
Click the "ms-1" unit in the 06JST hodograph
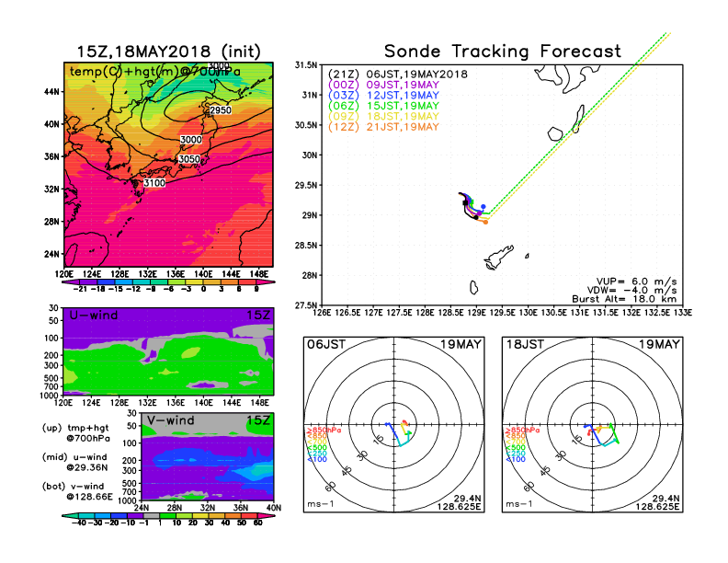321,504
